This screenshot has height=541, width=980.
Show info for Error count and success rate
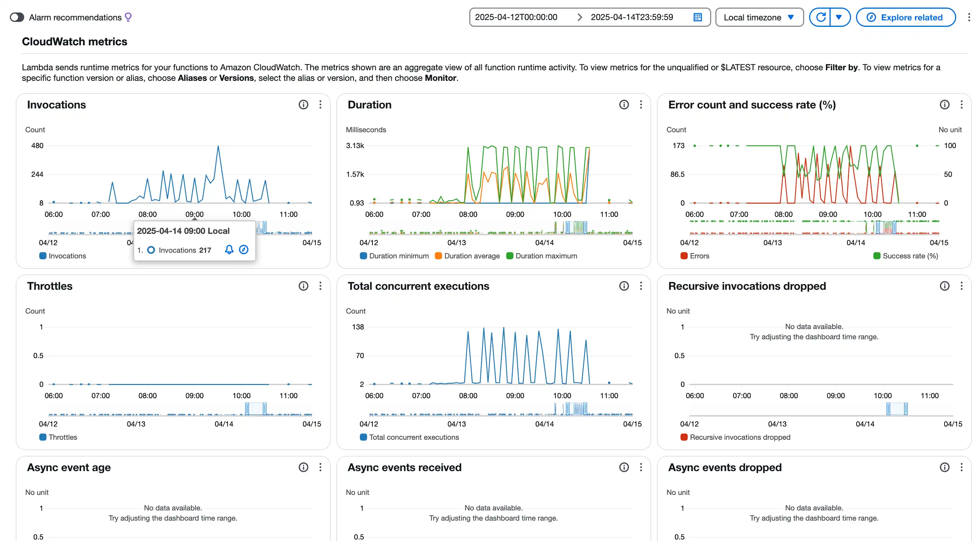pos(944,105)
